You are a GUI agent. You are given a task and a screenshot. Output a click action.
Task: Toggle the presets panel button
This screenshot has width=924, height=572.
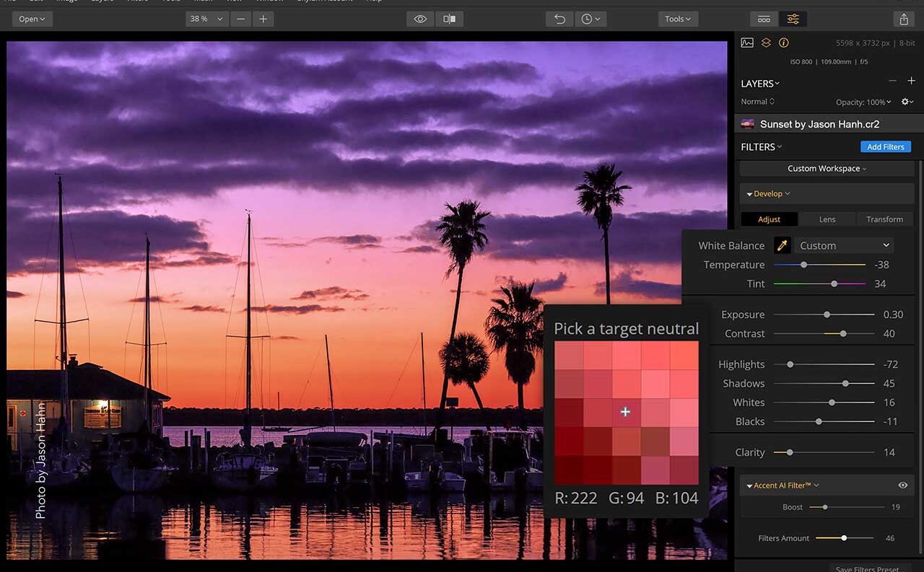[764, 19]
